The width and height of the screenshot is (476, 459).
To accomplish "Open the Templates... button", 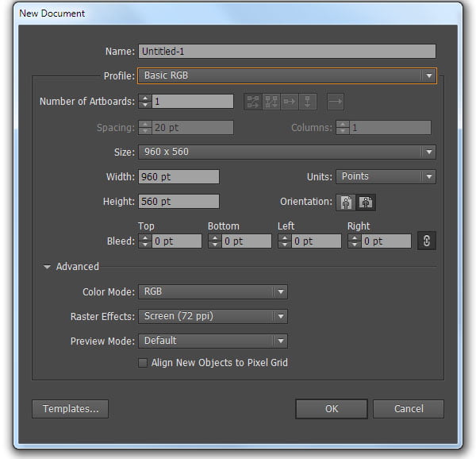I will (70, 409).
